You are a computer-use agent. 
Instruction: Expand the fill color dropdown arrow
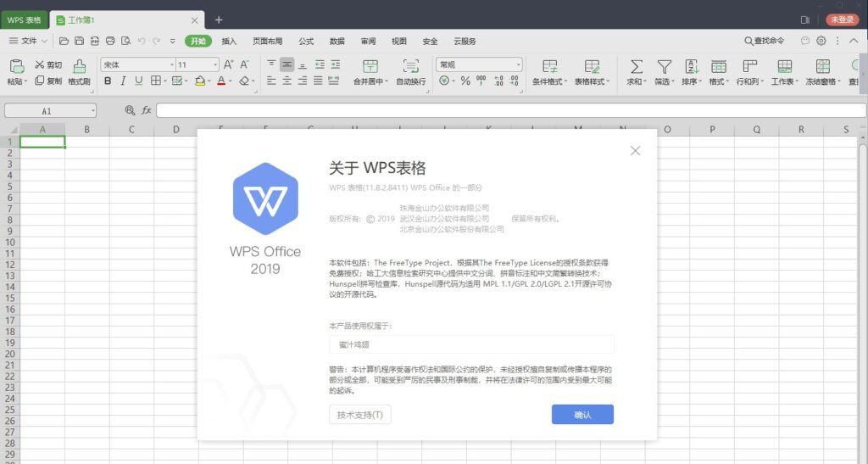(209, 81)
